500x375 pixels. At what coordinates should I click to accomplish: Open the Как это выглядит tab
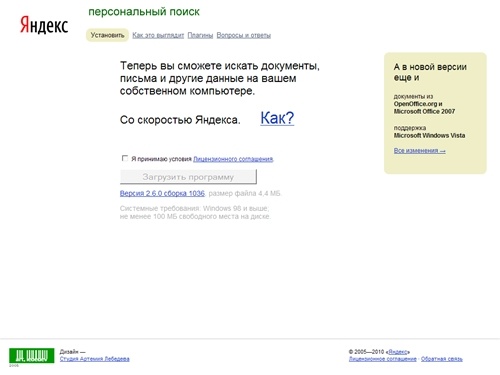coord(158,35)
